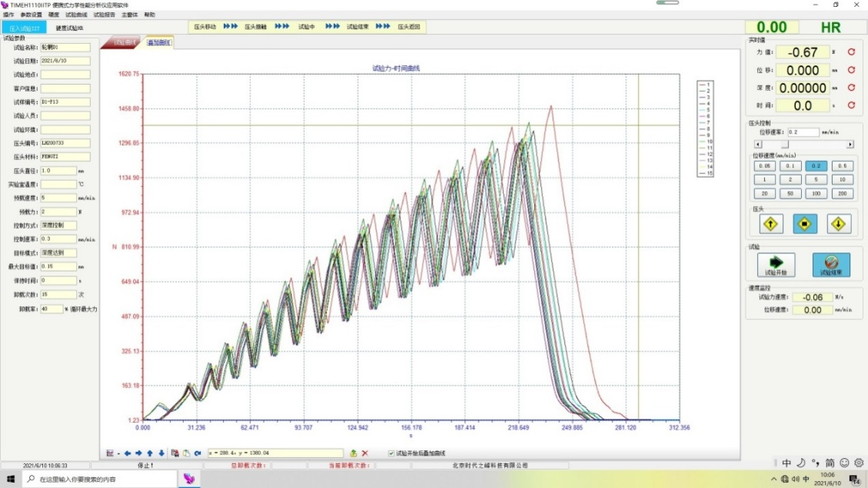Switch to the 硬度试验HR tab
This screenshot has height=488, width=868.
coord(69,28)
